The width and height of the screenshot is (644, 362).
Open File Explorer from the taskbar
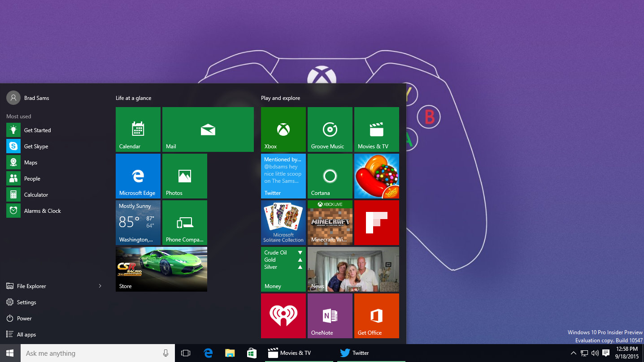click(x=230, y=353)
